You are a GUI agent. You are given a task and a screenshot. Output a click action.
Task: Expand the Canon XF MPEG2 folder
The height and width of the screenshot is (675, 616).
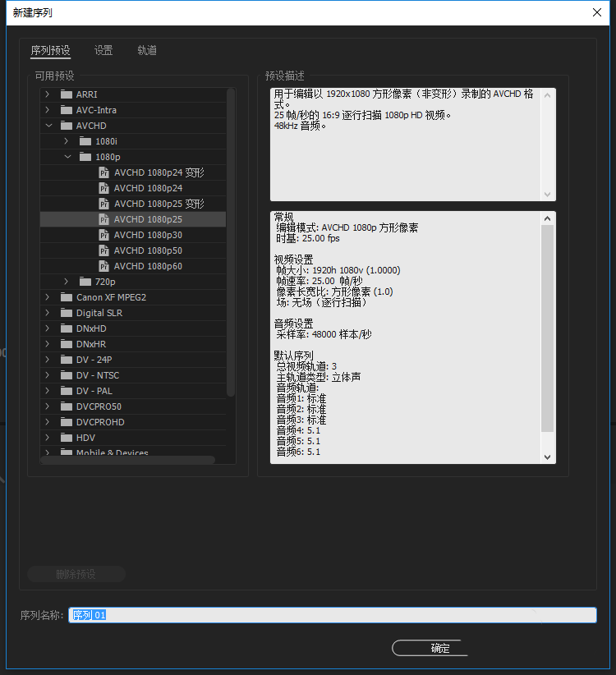click(x=48, y=297)
